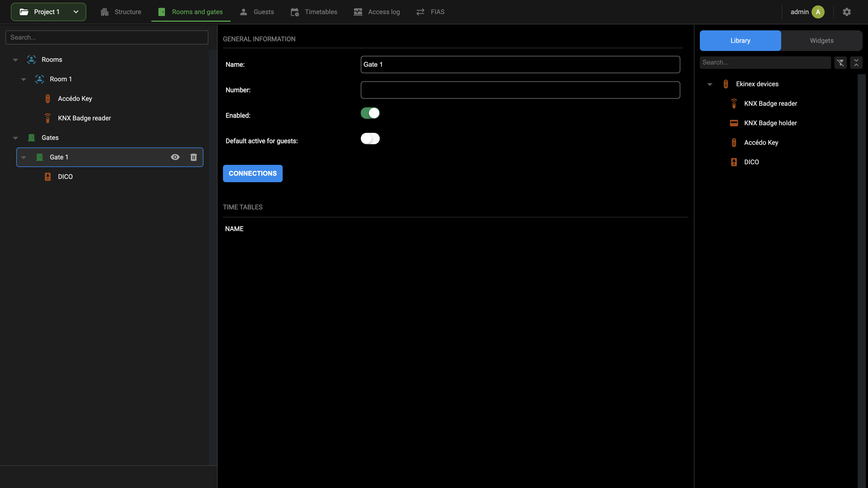Click the CONNECTIONS button
The width and height of the screenshot is (868, 488).
tap(253, 174)
